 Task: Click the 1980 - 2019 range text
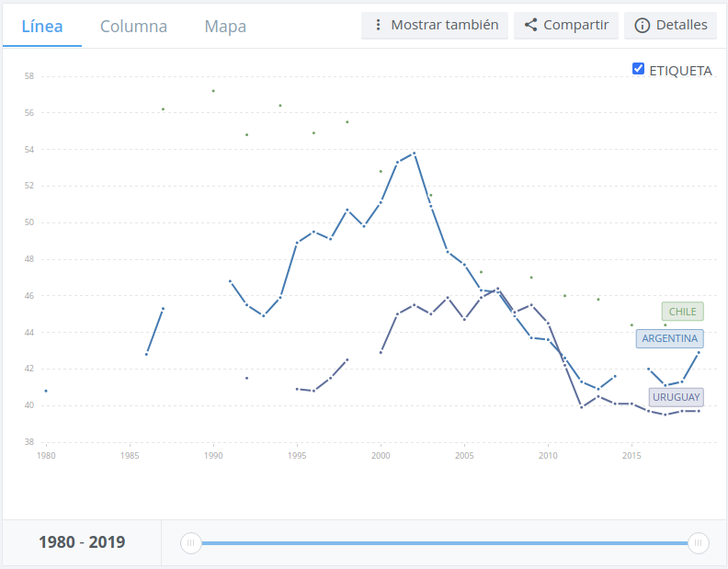(x=82, y=542)
